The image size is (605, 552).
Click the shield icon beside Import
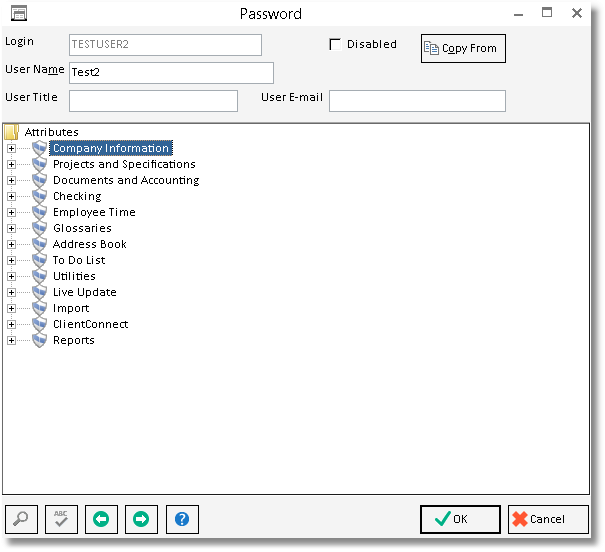click(39, 308)
